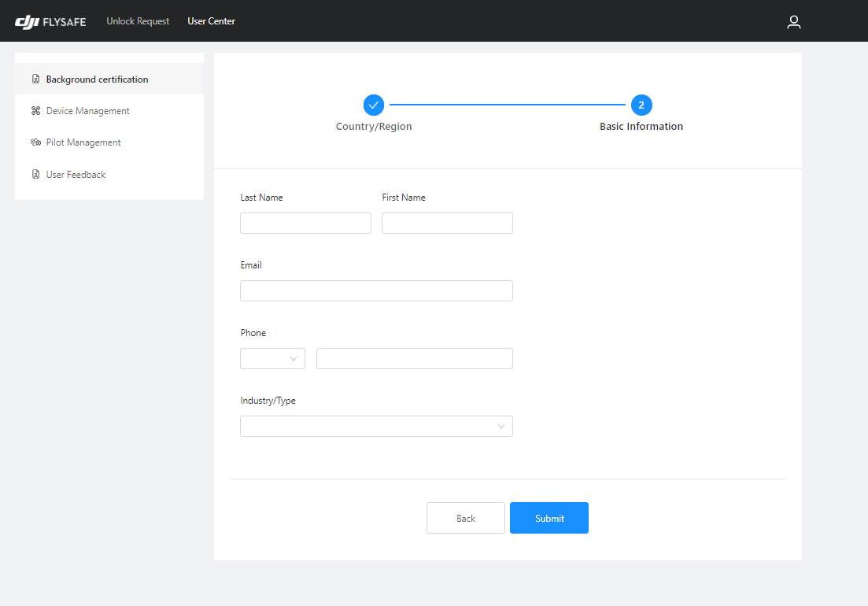Click the Background certification document icon
Image resolution: width=868 pixels, height=606 pixels.
35,79
